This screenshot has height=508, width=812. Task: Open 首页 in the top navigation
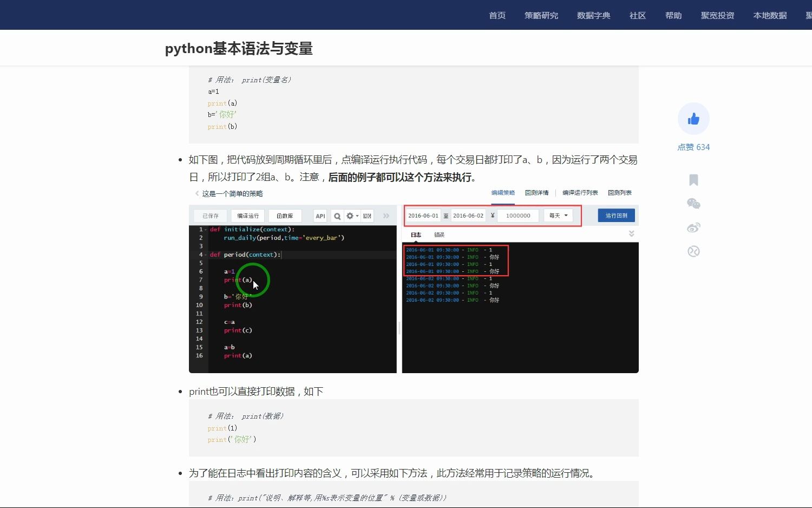click(497, 15)
